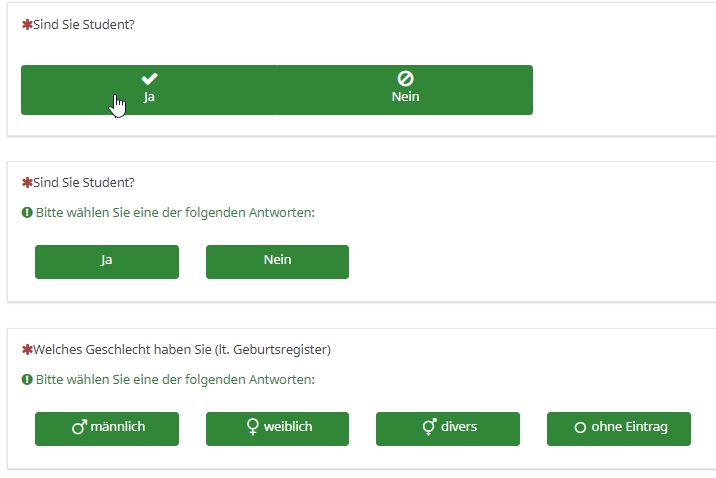The height and width of the screenshot is (478, 716).
Task: Click the prohibited circle icon above Nein
Action: pyautogui.click(x=405, y=78)
